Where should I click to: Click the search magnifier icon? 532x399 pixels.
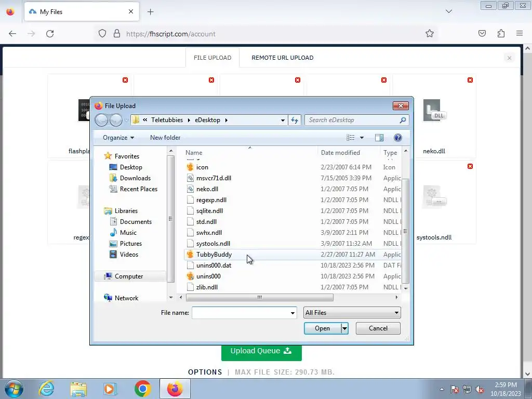pyautogui.click(x=403, y=120)
